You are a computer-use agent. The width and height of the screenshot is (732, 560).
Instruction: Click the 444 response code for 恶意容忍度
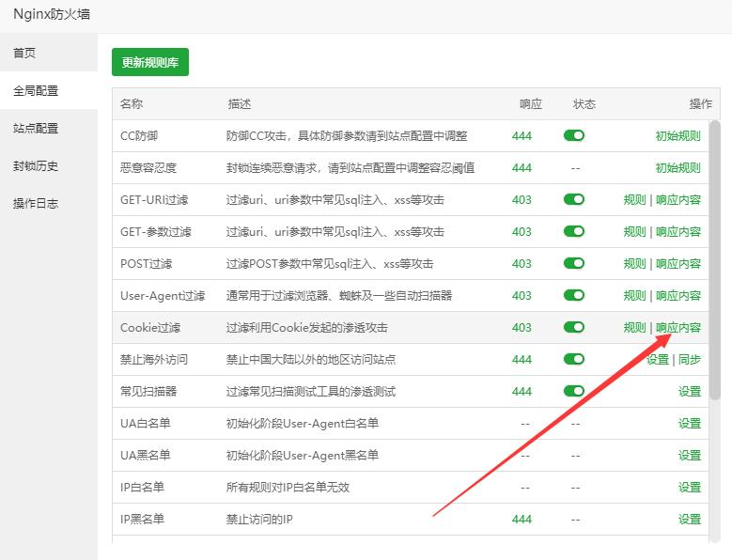coord(522,168)
